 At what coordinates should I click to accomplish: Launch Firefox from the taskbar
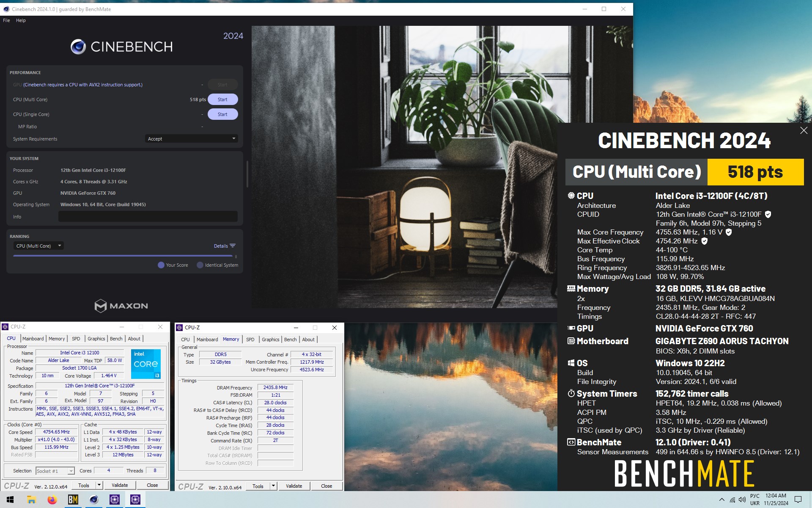click(52, 500)
